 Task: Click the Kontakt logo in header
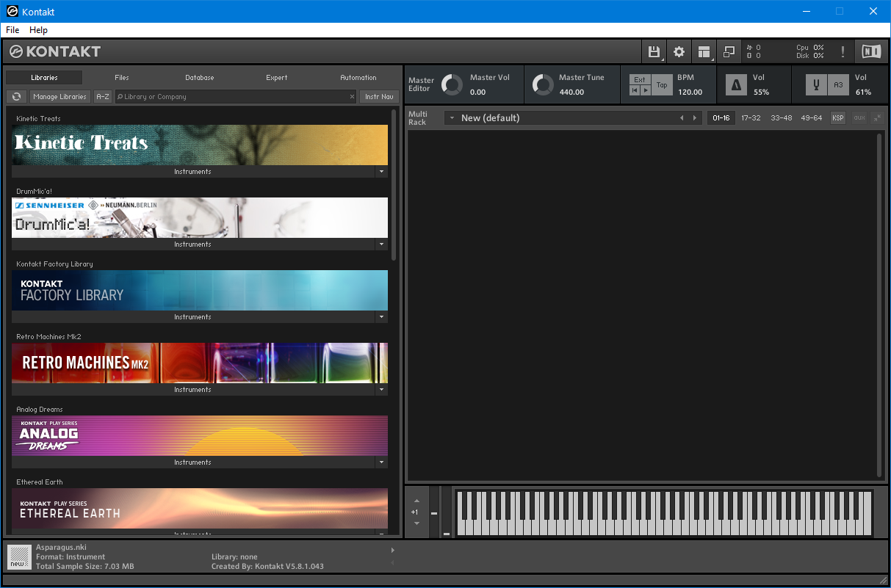[54, 51]
